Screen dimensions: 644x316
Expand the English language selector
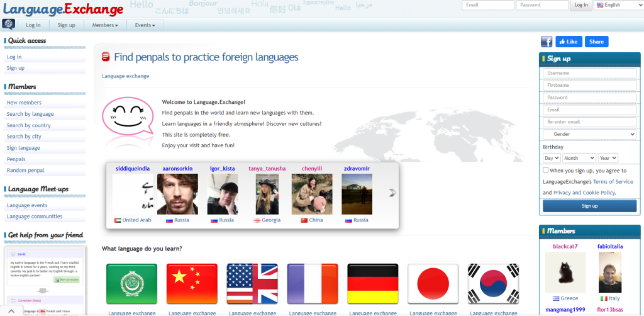(616, 5)
